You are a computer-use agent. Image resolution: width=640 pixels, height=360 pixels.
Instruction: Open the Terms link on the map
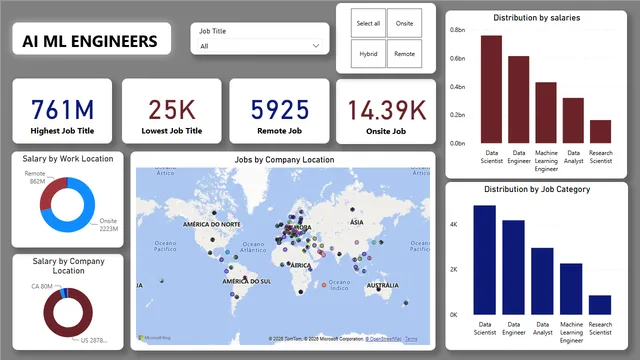point(411,339)
